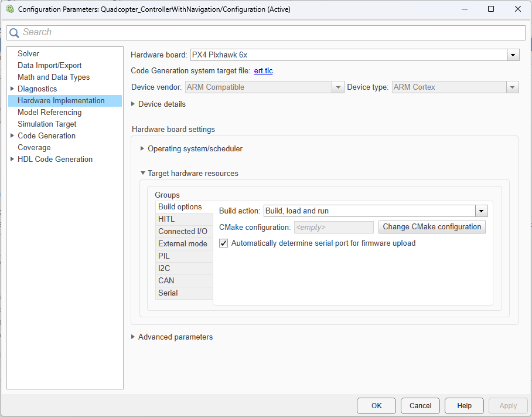Click the Configuration Parameters title bar icon

[10, 9]
